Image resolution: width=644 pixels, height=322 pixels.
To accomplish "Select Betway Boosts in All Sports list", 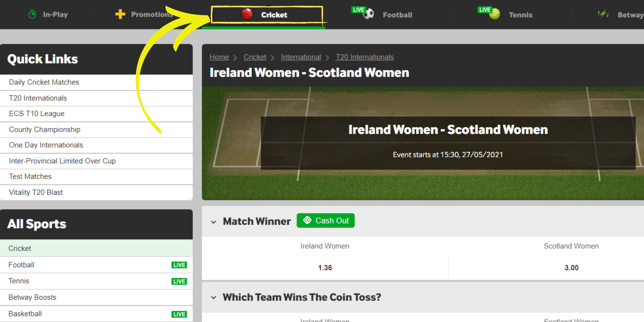I will [96, 297].
